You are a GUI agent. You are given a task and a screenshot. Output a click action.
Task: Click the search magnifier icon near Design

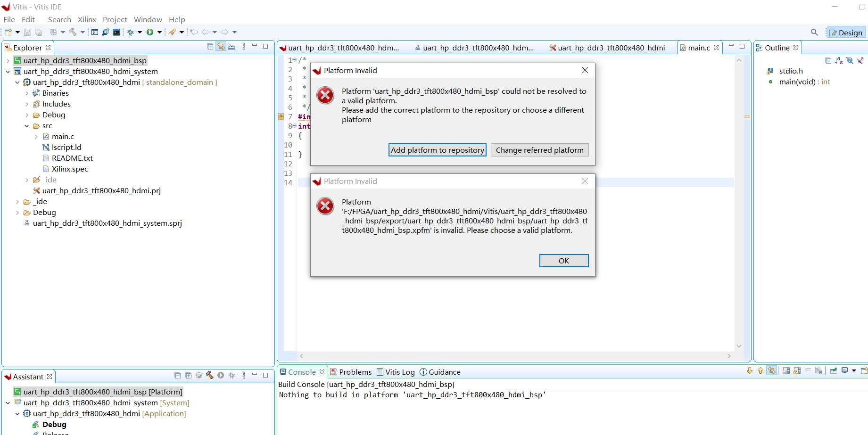pyautogui.click(x=814, y=32)
